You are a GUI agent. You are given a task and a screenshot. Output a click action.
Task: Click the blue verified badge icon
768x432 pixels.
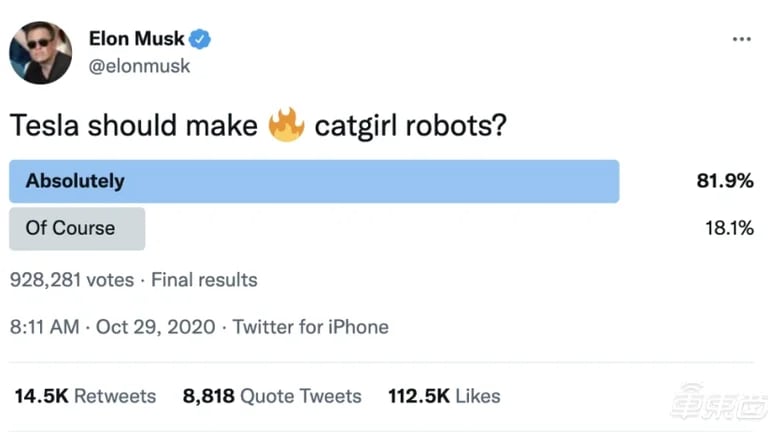[x=200, y=40]
